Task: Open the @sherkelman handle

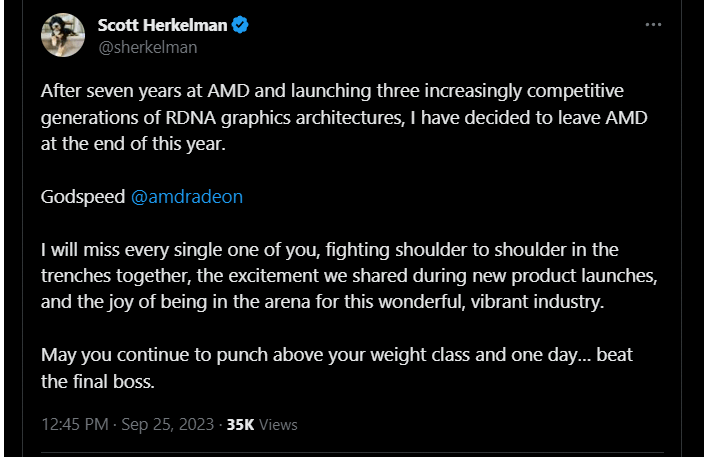Action: pyautogui.click(x=148, y=47)
